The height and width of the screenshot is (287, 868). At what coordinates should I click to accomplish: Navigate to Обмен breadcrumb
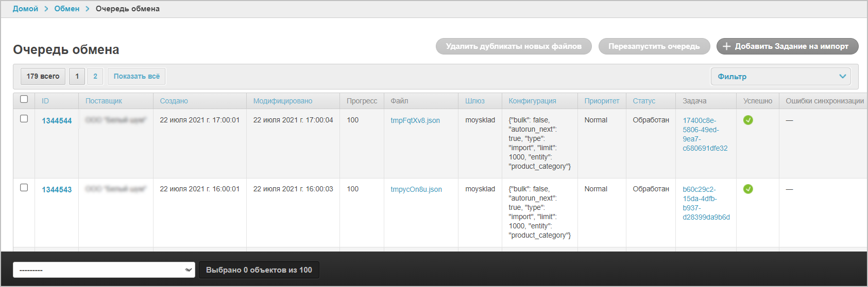[67, 9]
